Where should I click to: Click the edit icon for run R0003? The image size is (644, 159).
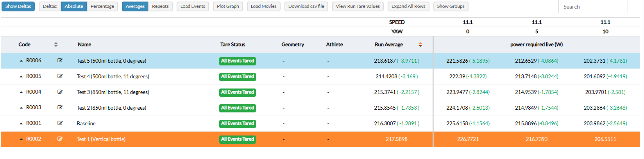click(60, 107)
